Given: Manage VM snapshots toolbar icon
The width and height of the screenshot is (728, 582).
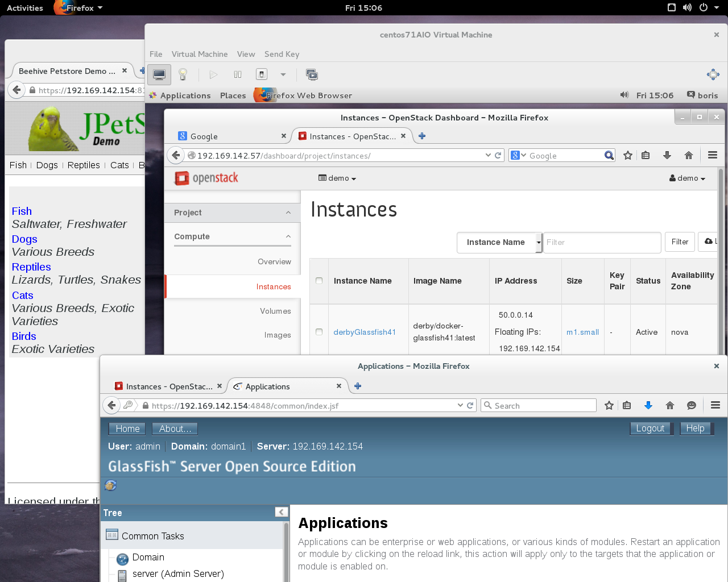Looking at the screenshot, I should pyautogui.click(x=312, y=74).
